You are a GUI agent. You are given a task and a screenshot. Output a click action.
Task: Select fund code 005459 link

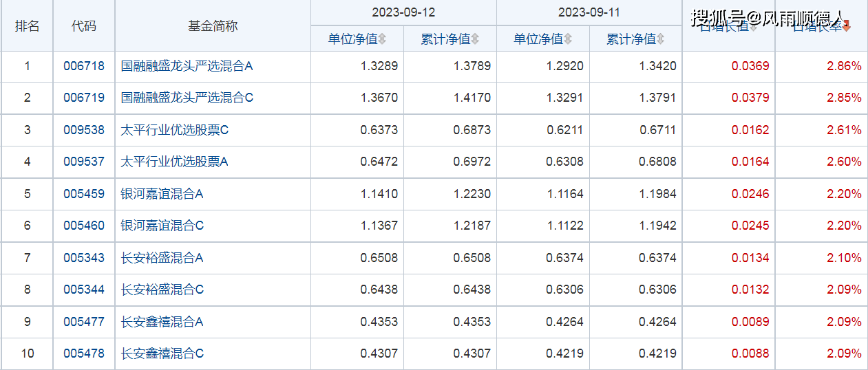pos(84,194)
